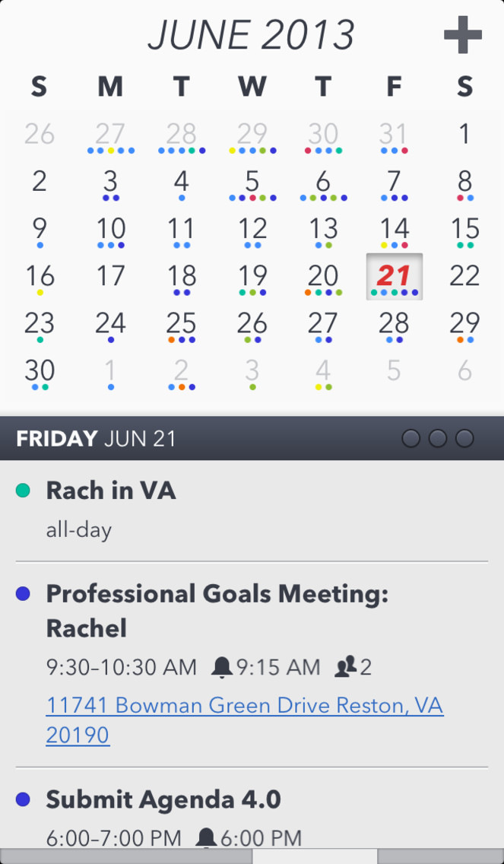Click the bell icon beside 6:00 PM
The height and width of the screenshot is (864, 504).
coord(207,838)
